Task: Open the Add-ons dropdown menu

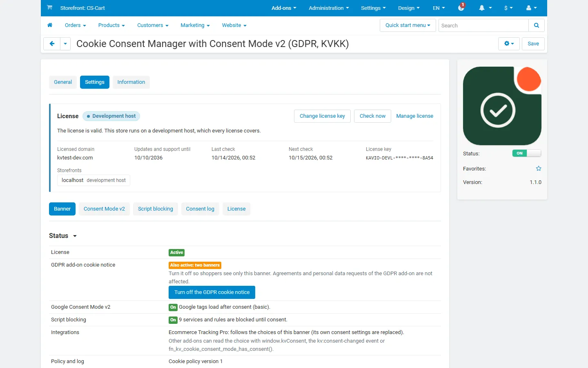Action: 284,8
